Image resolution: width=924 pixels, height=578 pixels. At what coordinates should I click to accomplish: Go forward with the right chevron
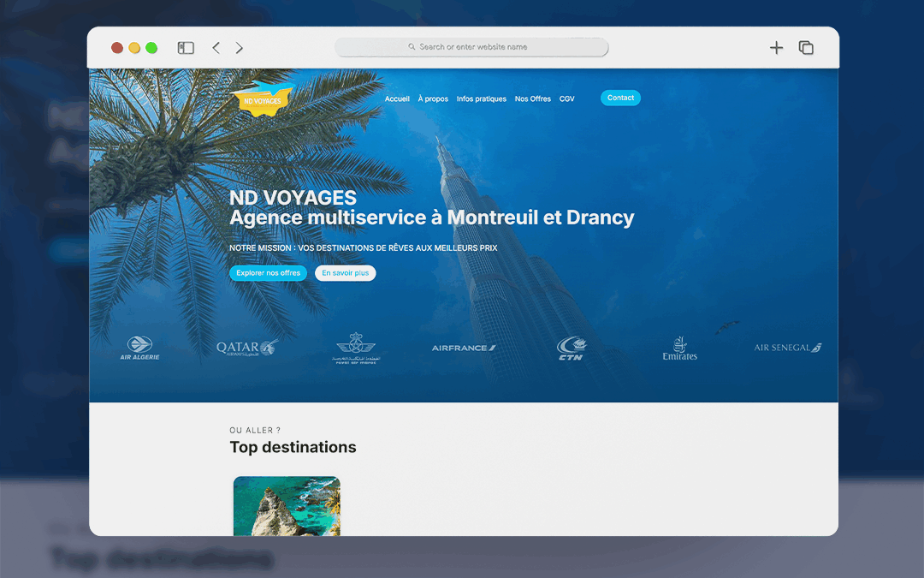239,48
